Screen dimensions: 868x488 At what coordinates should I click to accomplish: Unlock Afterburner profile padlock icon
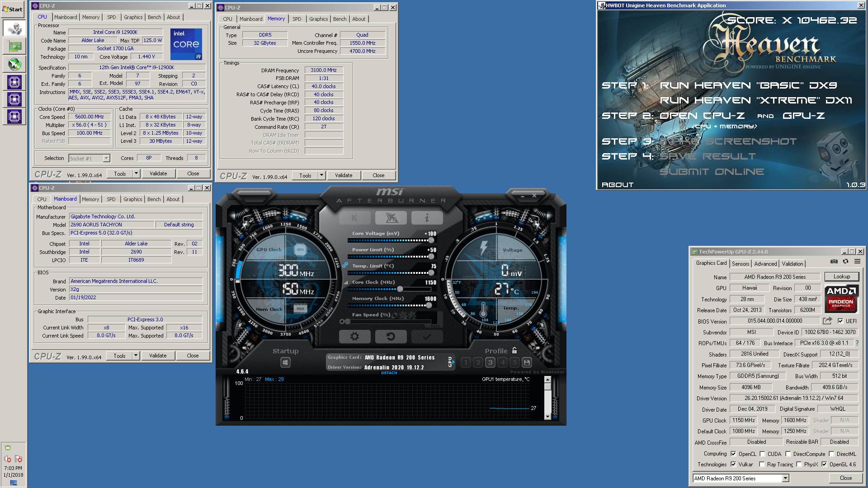pyautogui.click(x=514, y=351)
